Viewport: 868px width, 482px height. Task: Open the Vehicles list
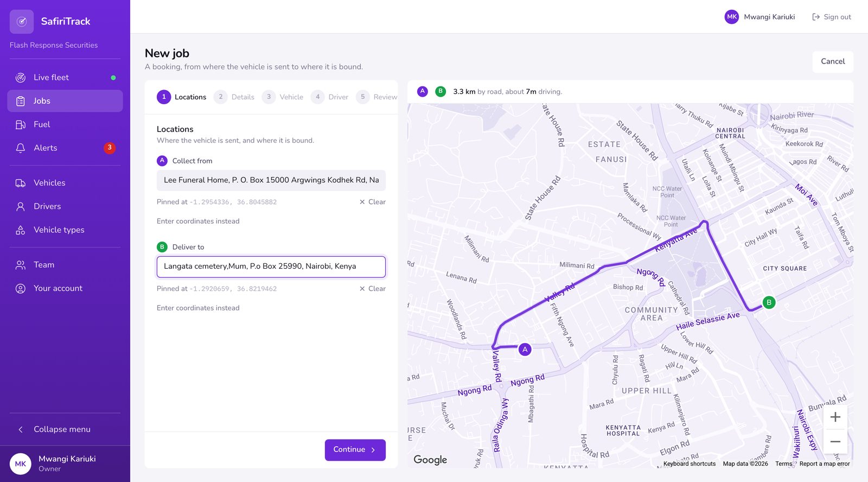point(65,183)
